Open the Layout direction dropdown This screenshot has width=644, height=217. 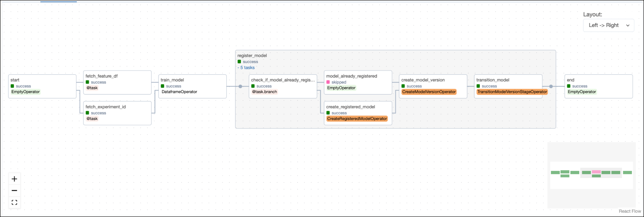[x=608, y=25]
